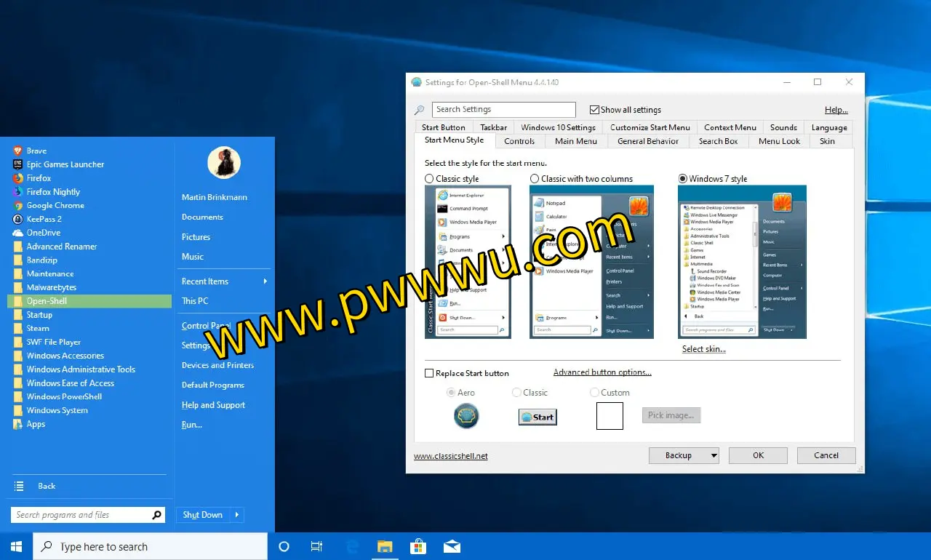
Task: Open KeePass 2 in program list
Action: [x=44, y=219]
